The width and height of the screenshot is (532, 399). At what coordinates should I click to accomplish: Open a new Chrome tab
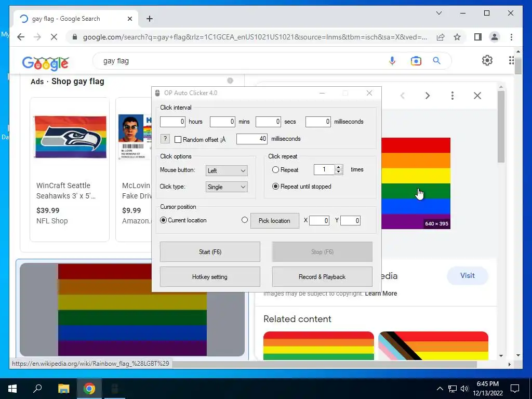click(150, 19)
